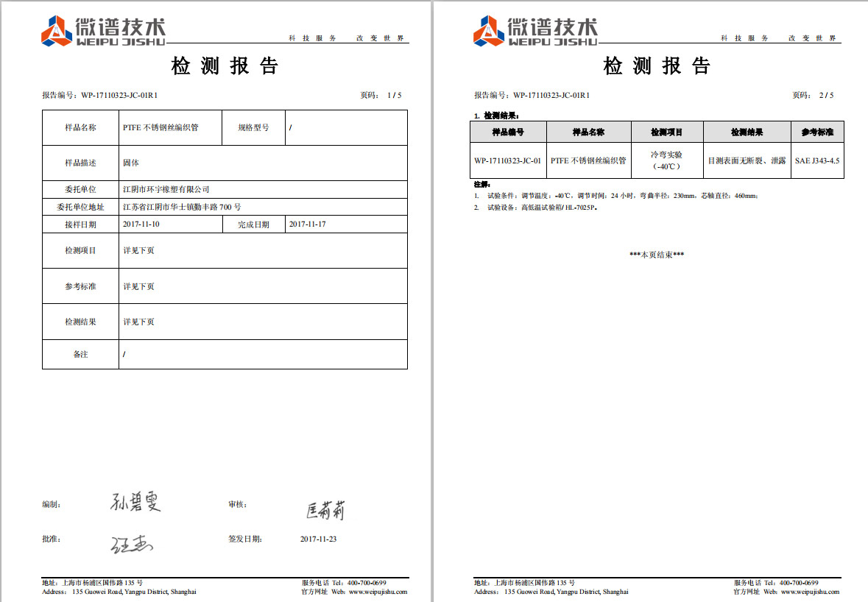Click sample number WP-17110323-JC-01 in results table
The image size is (868, 602).
point(507,160)
